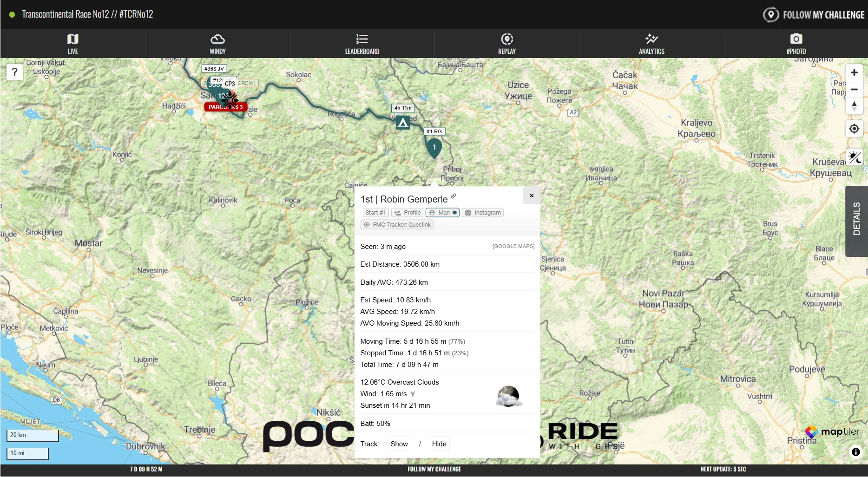Open the rider's Instagram link
The width and height of the screenshot is (868, 477).
point(483,213)
